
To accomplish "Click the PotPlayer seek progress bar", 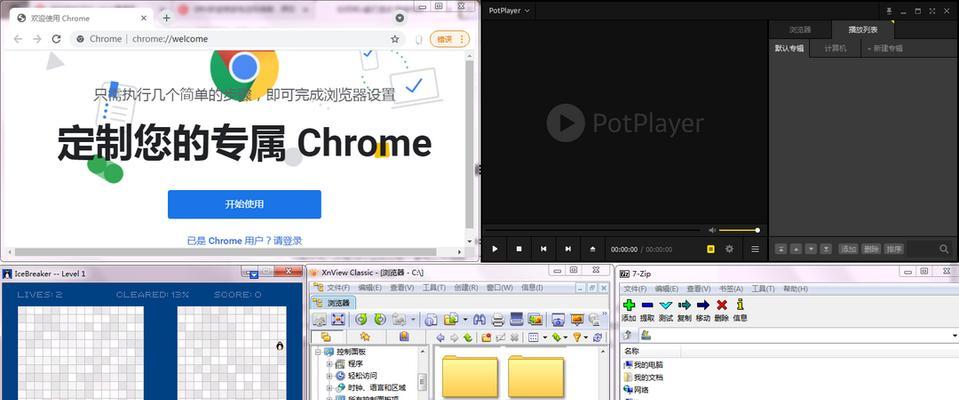I will (x=593, y=230).
